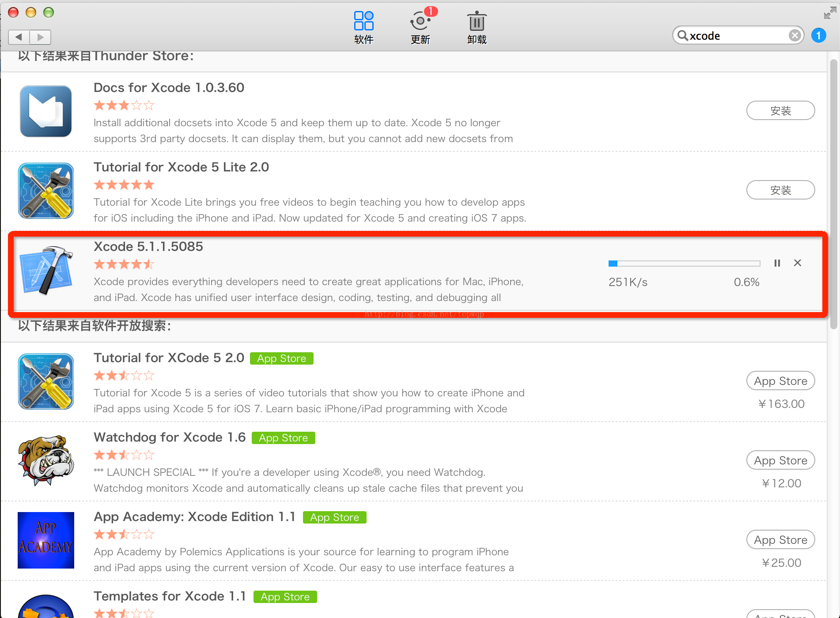The image size is (840, 618).
Task: Click the search magnifier icon
Action: (x=682, y=35)
